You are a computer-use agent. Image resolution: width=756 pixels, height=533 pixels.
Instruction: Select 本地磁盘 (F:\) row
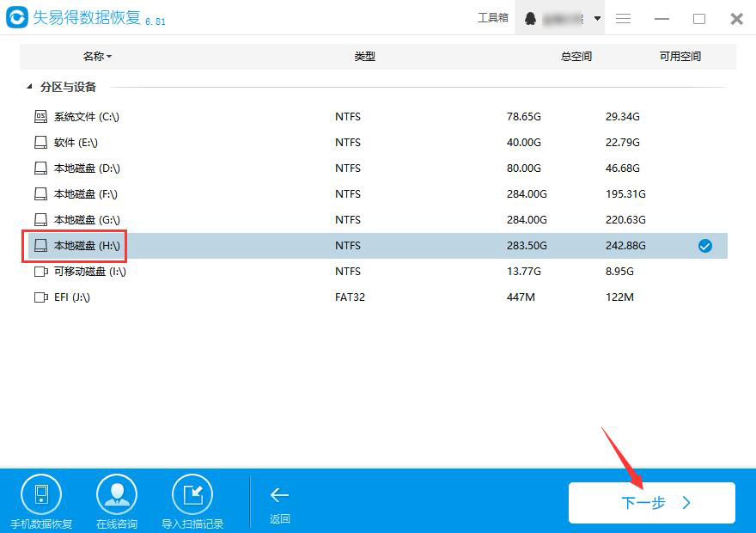[378, 194]
